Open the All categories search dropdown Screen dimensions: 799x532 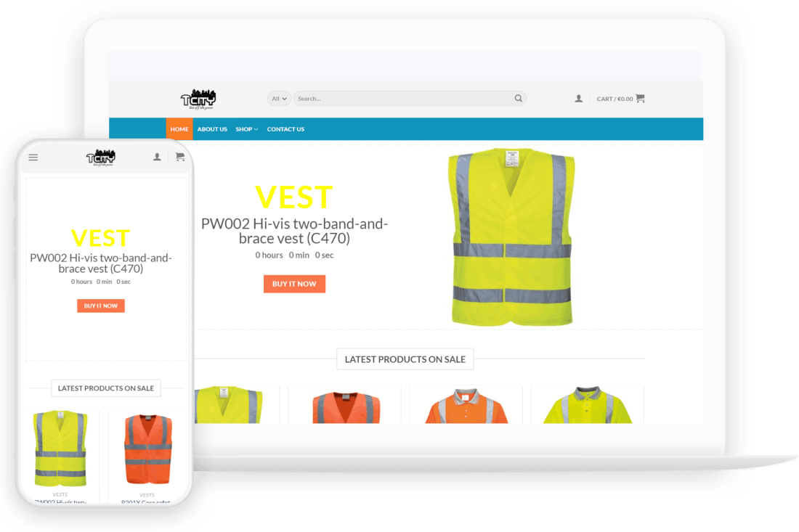pyautogui.click(x=279, y=99)
